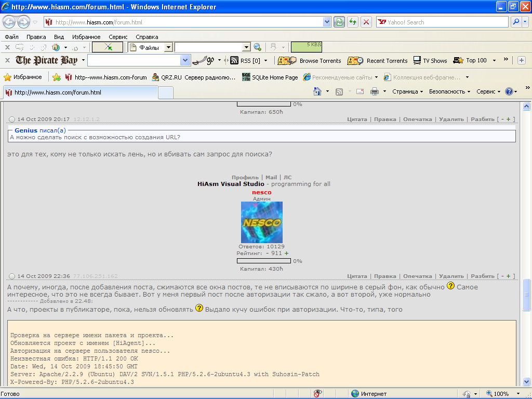Expand the address bar URL dropdown
This screenshot has height=399, width=532.
coord(327,22)
